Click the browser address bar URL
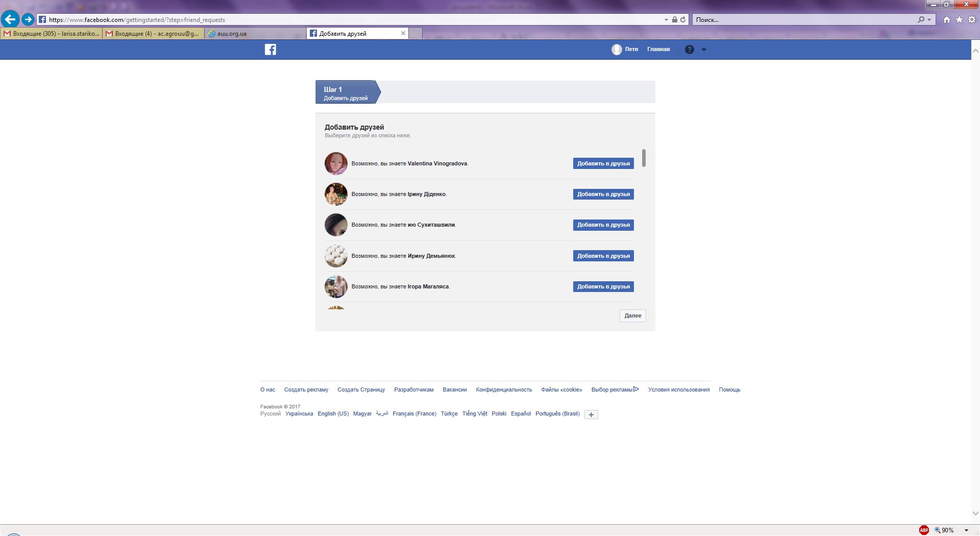Screen dimensions: 980x536 click(137, 20)
